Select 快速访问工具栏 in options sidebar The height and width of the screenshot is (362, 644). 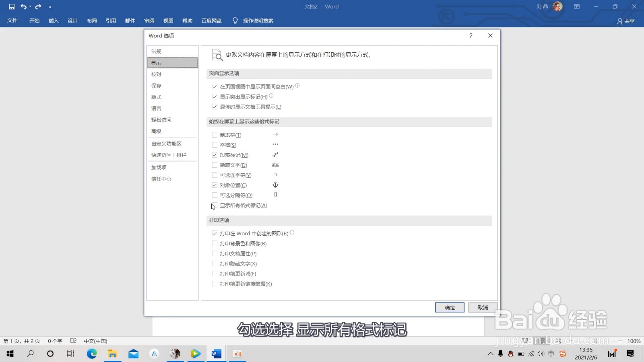click(172, 155)
